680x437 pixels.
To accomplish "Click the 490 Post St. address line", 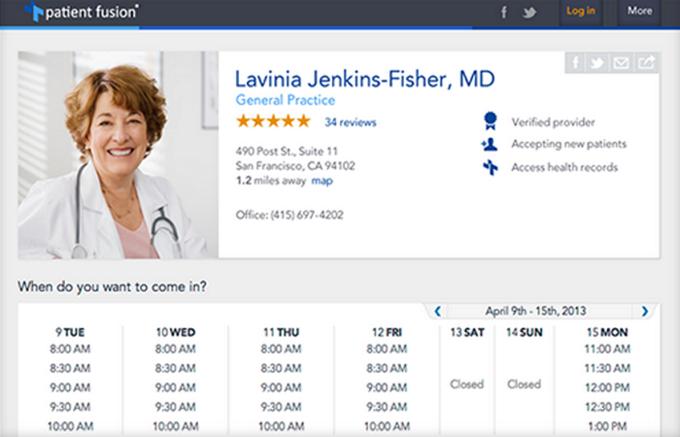I will [287, 151].
